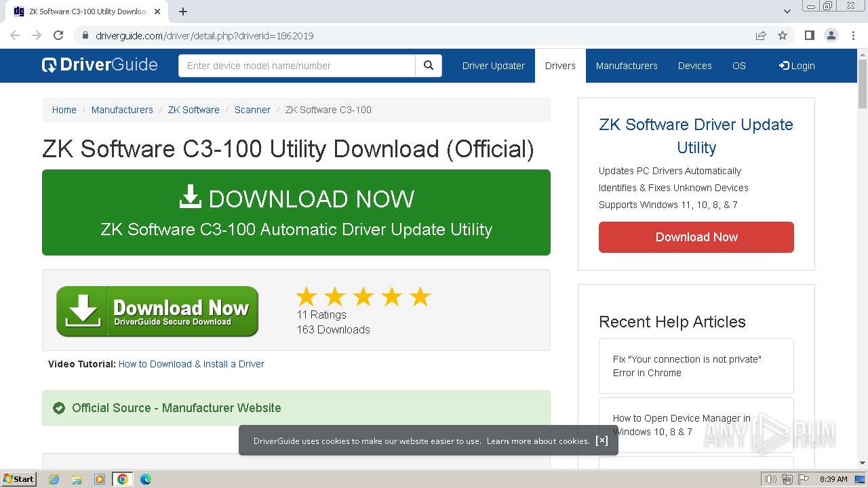The width and height of the screenshot is (868, 488).
Task: Share this page using the share icon
Action: point(761,36)
